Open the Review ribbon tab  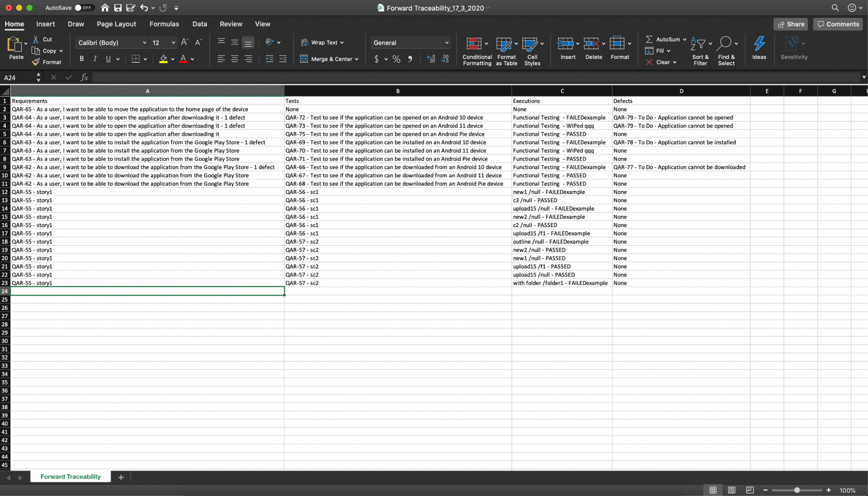231,24
